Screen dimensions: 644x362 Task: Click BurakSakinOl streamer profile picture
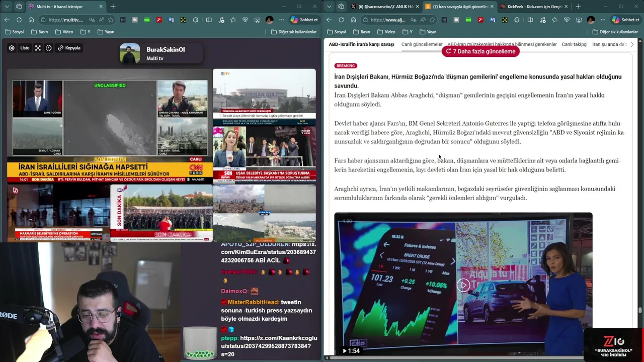coord(130,53)
